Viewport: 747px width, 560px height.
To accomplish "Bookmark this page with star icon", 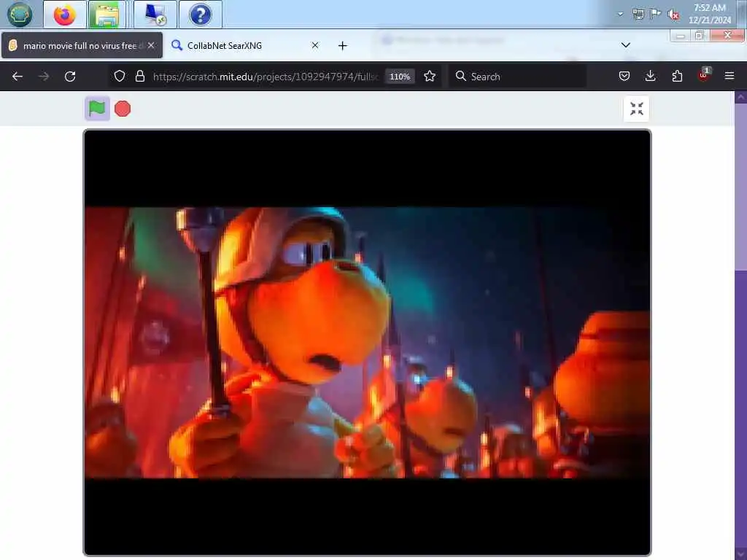I will click(430, 76).
